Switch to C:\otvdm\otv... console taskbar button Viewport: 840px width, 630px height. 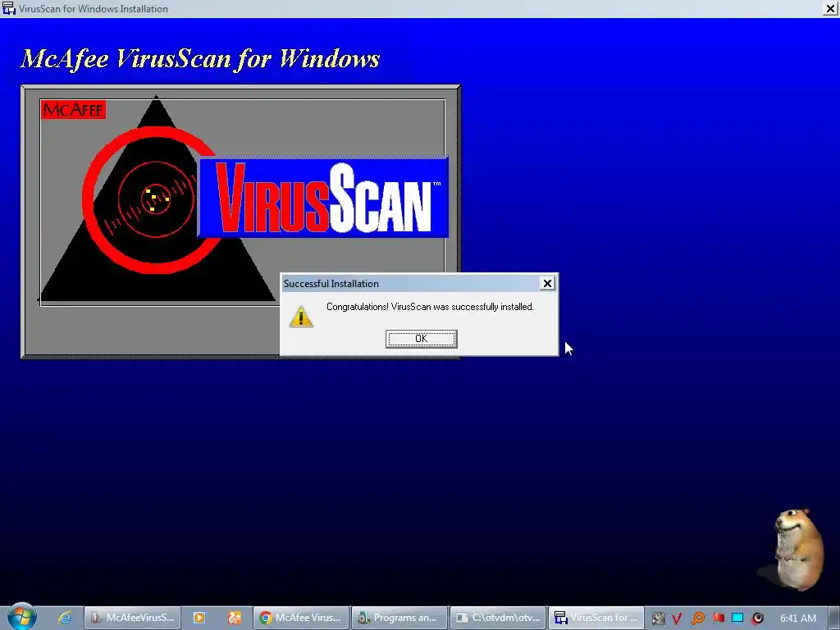(498, 618)
